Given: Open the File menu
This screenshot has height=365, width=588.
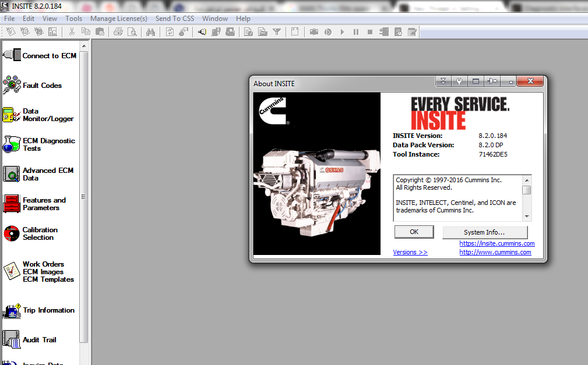Looking at the screenshot, I should [9, 19].
